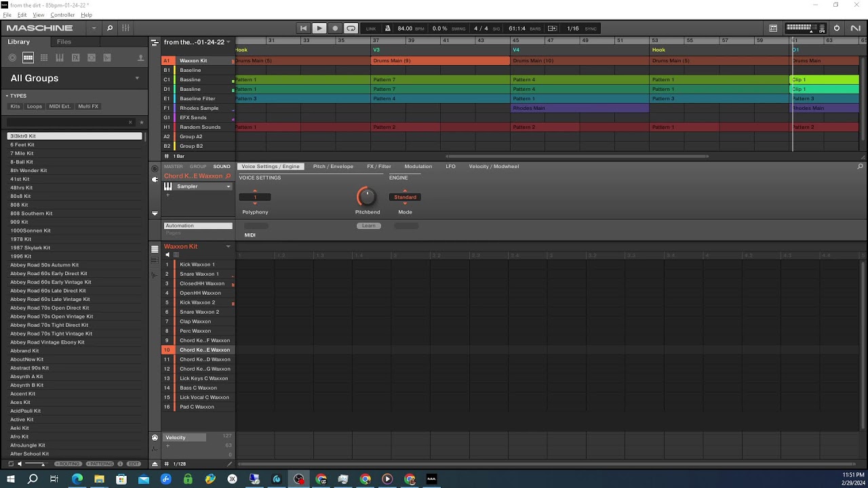The height and width of the screenshot is (488, 868).
Task: Toggle the LINK button in transport
Action: pyautogui.click(x=371, y=28)
